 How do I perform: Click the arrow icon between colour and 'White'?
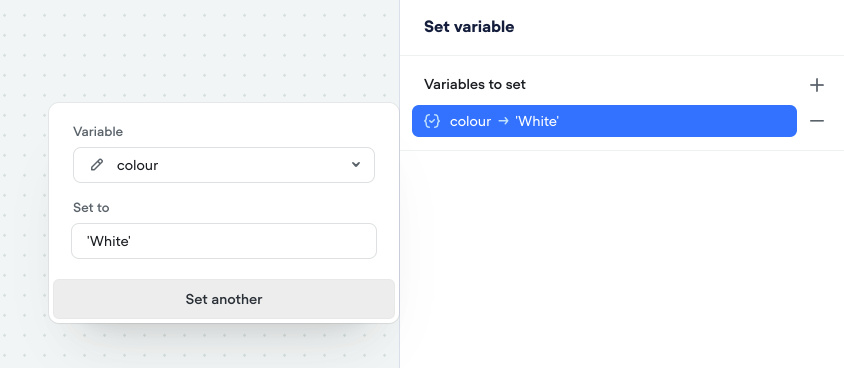click(x=503, y=121)
